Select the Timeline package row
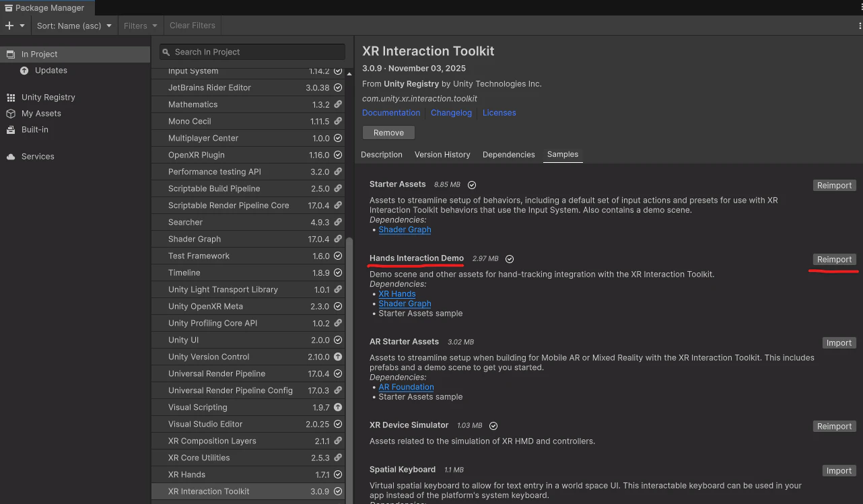This screenshot has height=504, width=863. click(248, 273)
